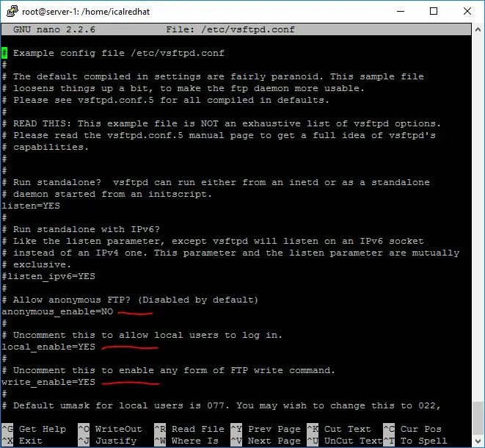Click the PuTTY icon in the title bar
This screenshot has width=485, height=448.
[12, 12]
